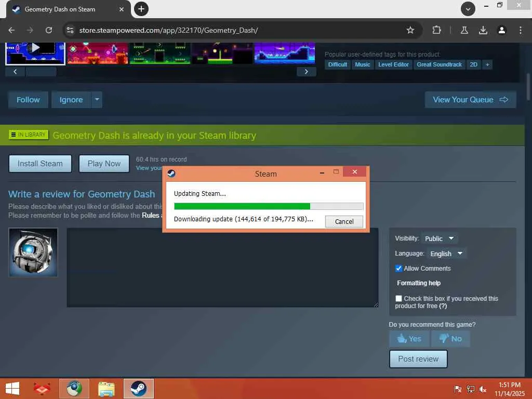Open Chrome three-dot menu
Screen dimensions: 532x399
pos(520,30)
